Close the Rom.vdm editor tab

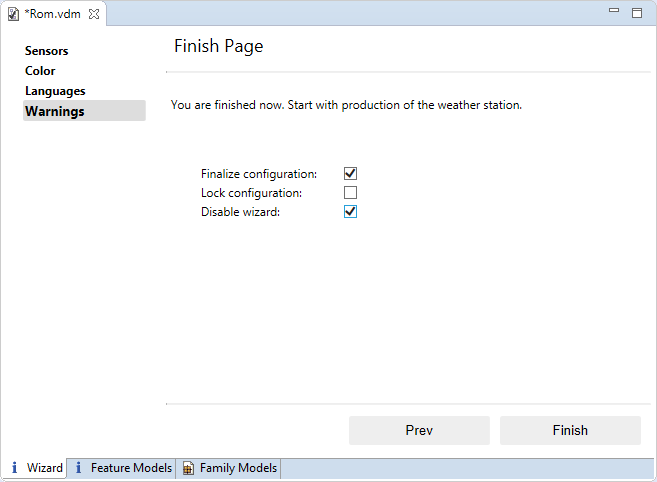94,14
